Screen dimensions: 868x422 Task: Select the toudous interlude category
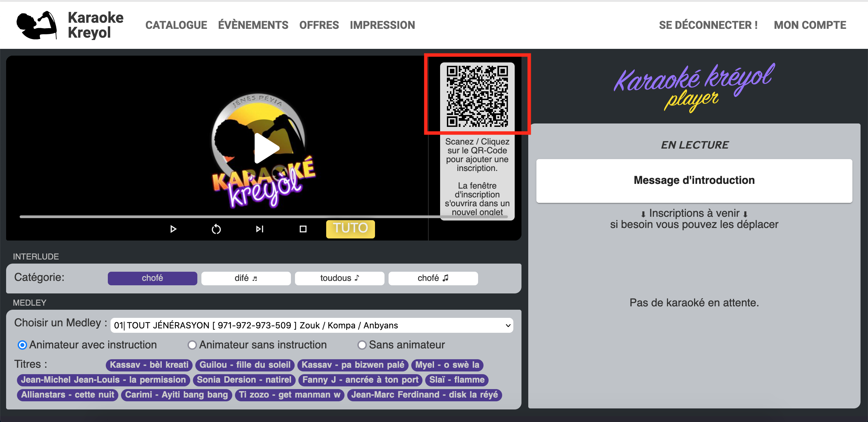[x=340, y=278]
